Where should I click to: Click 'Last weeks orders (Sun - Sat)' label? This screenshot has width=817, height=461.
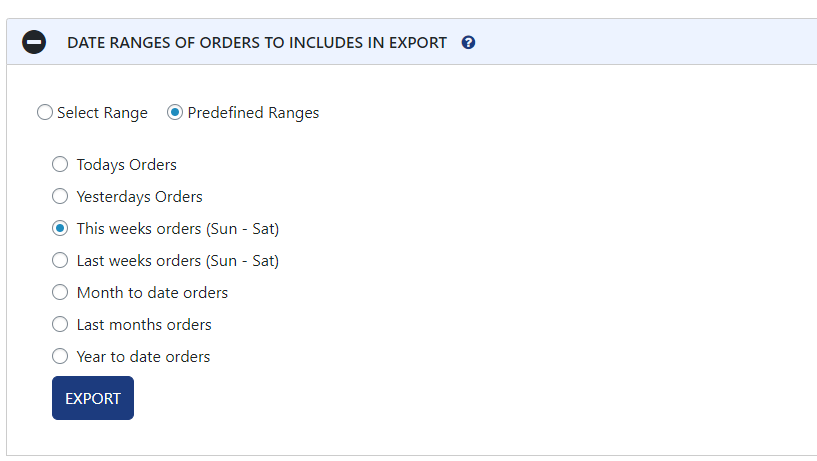tap(177, 261)
